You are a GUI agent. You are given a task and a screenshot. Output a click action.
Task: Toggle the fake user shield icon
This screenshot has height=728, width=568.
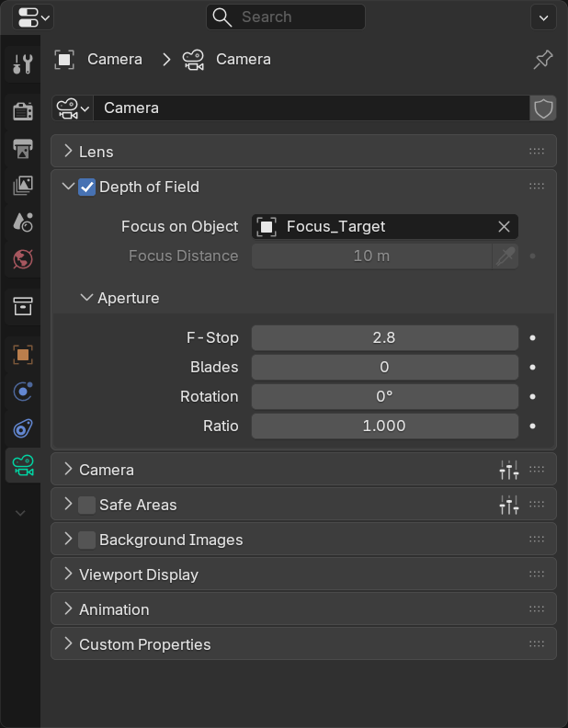click(x=543, y=108)
